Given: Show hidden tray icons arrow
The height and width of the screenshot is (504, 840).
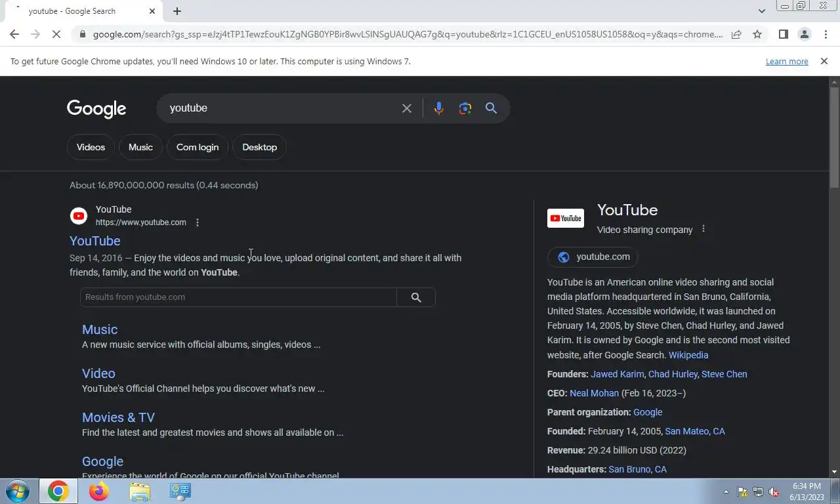Looking at the screenshot, I should pos(726,492).
